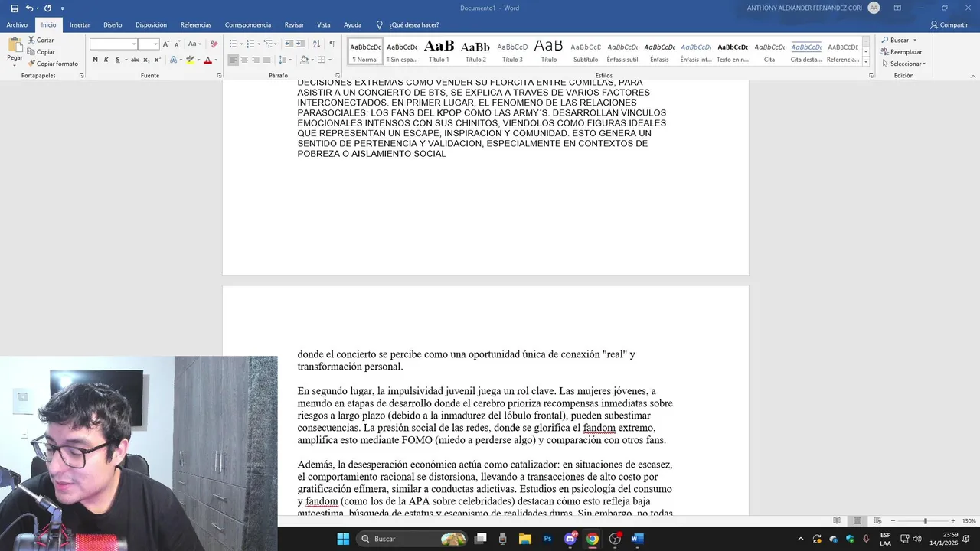Screen dimensions: 980x551
Task: Open the font name combo box
Action: (113, 44)
